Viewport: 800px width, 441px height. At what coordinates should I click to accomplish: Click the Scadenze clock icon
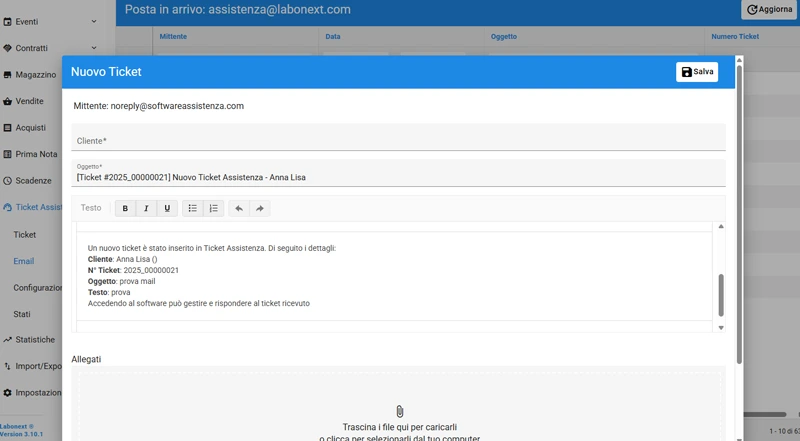pyautogui.click(x=7, y=181)
